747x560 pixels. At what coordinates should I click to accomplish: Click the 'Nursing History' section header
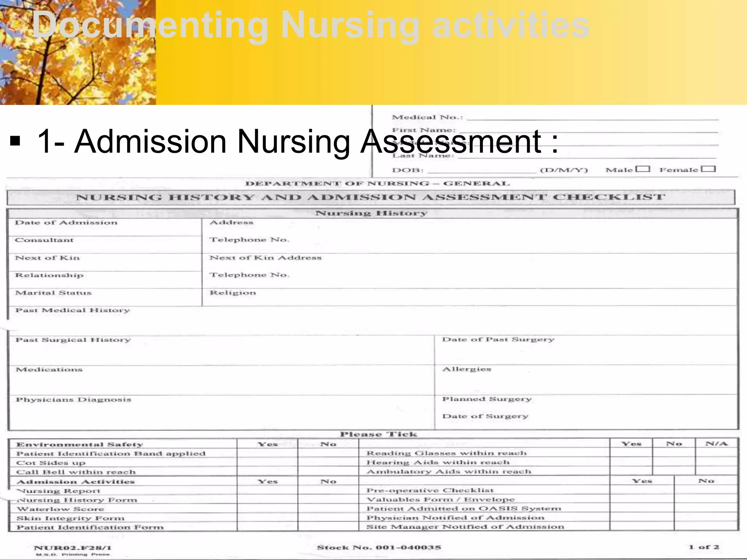pyautogui.click(x=371, y=213)
